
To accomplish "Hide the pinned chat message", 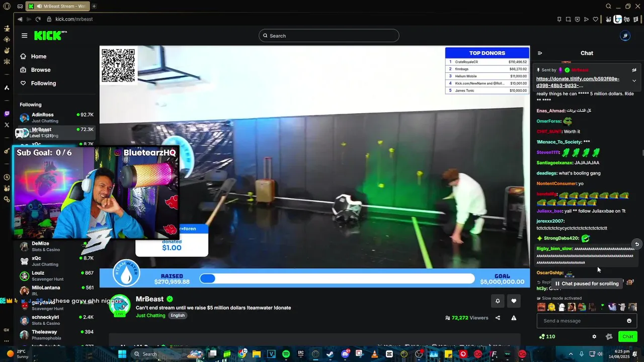I will pos(634,70).
